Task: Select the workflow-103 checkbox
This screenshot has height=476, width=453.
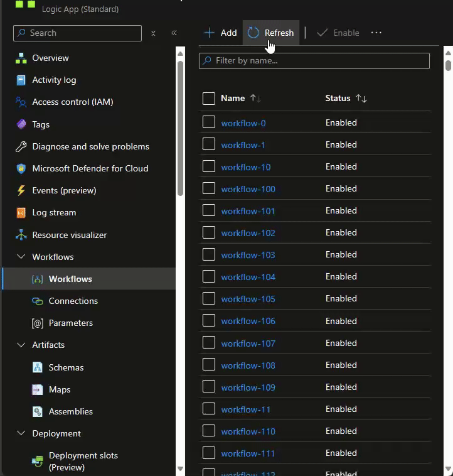Action: (209, 254)
